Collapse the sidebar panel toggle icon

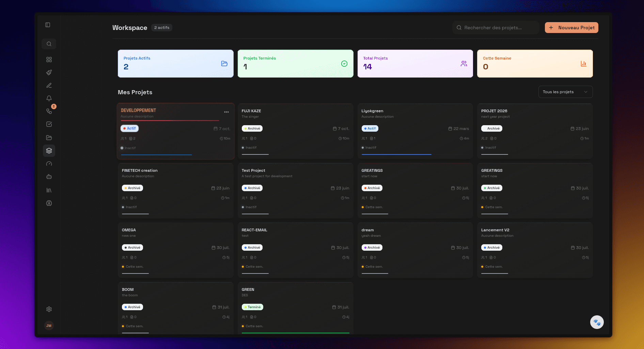(48, 25)
